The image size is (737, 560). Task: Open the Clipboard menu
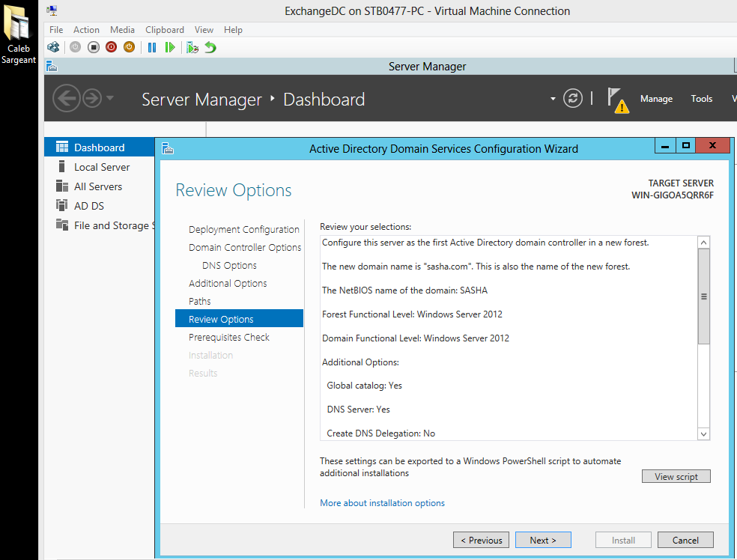coord(165,30)
